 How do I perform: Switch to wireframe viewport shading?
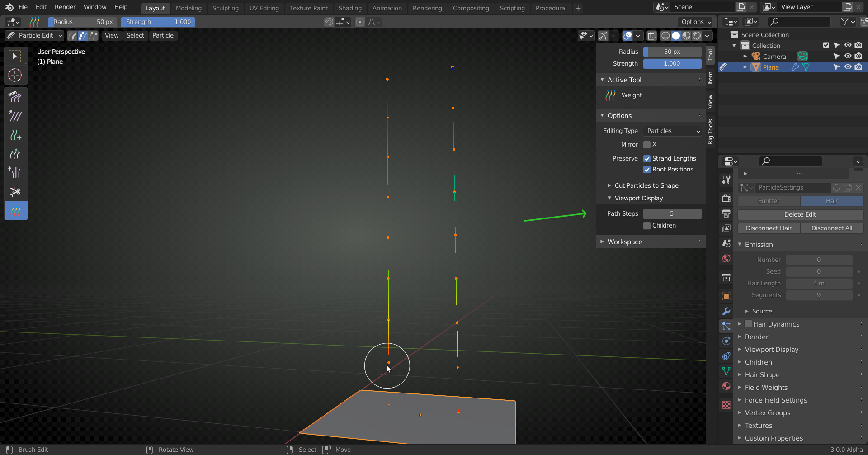pyautogui.click(x=665, y=36)
